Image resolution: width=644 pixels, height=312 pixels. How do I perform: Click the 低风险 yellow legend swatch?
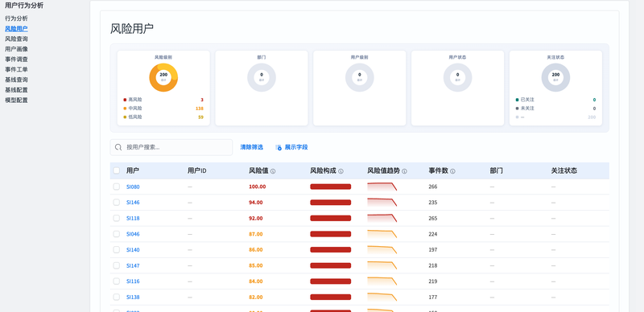tap(125, 117)
